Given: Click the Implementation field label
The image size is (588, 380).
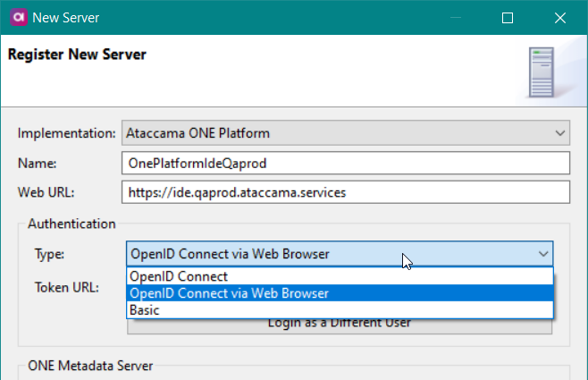Looking at the screenshot, I should pos(67,133).
